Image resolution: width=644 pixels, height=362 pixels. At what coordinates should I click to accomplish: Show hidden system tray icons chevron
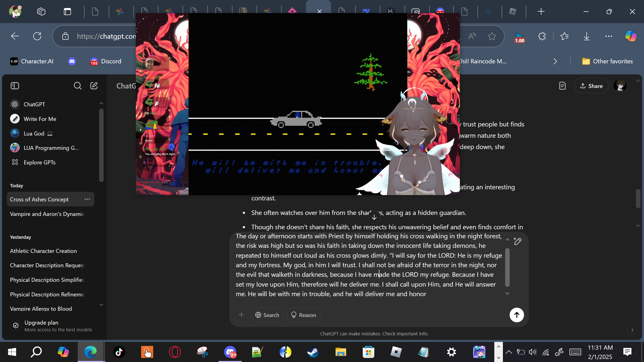click(509, 352)
